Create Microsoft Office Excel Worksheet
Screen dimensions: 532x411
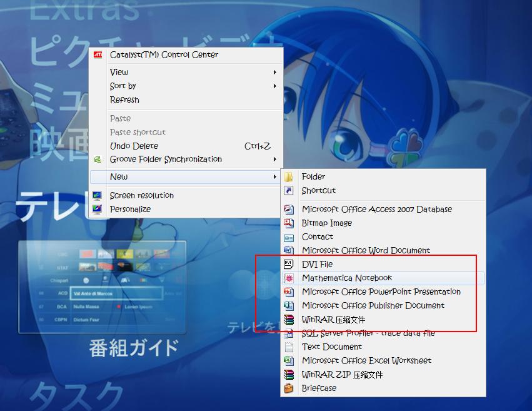(383, 360)
